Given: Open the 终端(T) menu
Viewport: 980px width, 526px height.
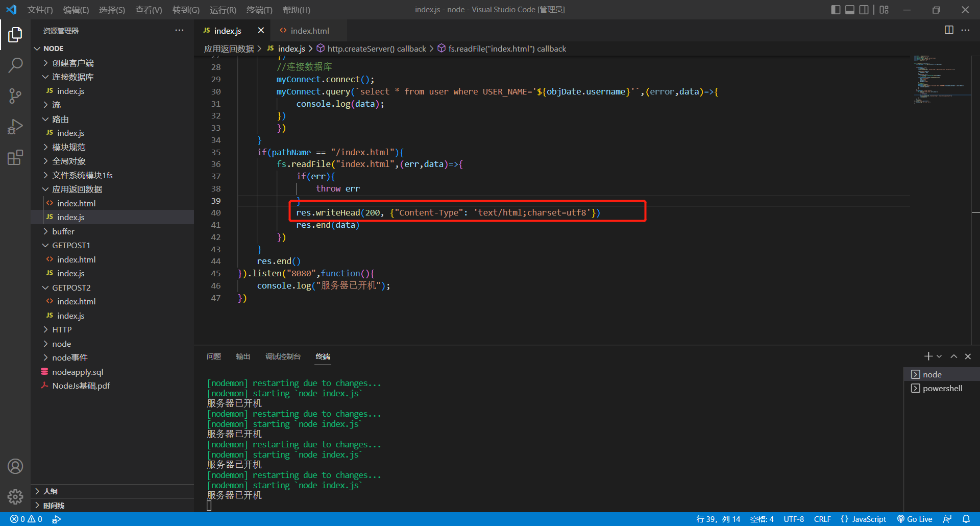Looking at the screenshot, I should pyautogui.click(x=259, y=10).
